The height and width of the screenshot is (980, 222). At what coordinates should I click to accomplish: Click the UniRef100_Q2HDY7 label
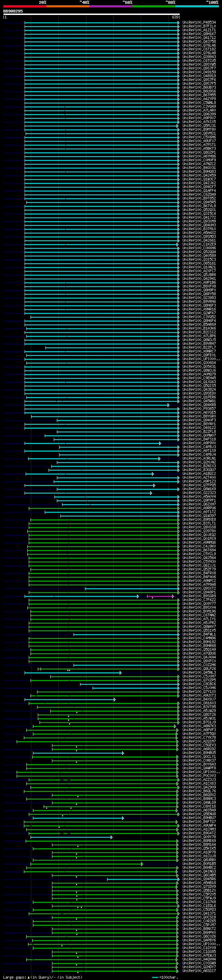pos(199,967)
